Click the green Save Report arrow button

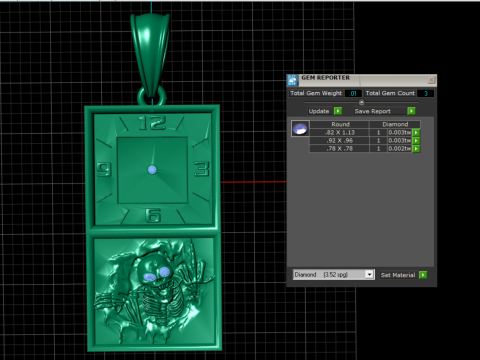(x=411, y=111)
